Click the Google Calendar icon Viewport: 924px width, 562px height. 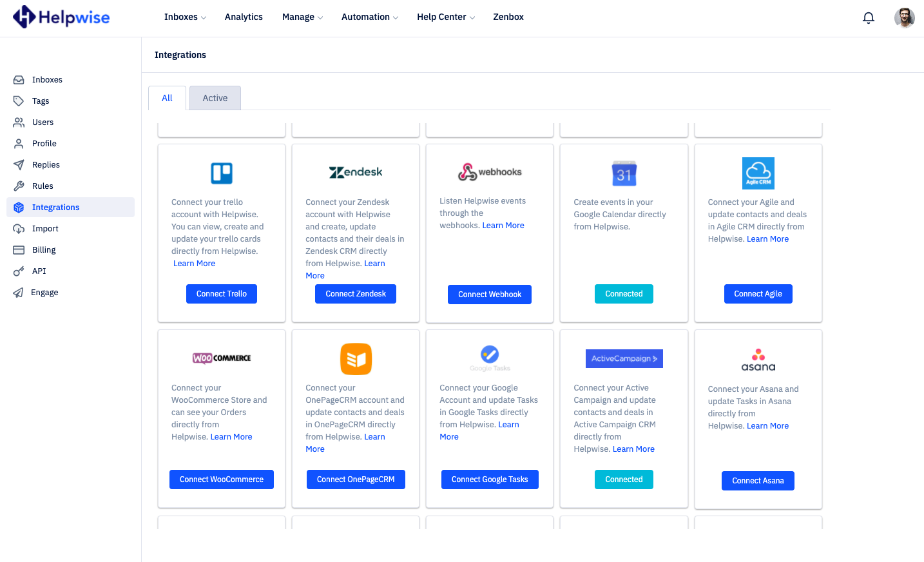(x=624, y=174)
